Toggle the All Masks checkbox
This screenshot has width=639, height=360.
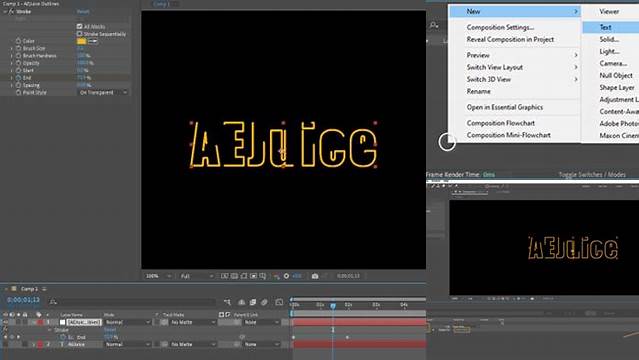click(x=79, y=27)
